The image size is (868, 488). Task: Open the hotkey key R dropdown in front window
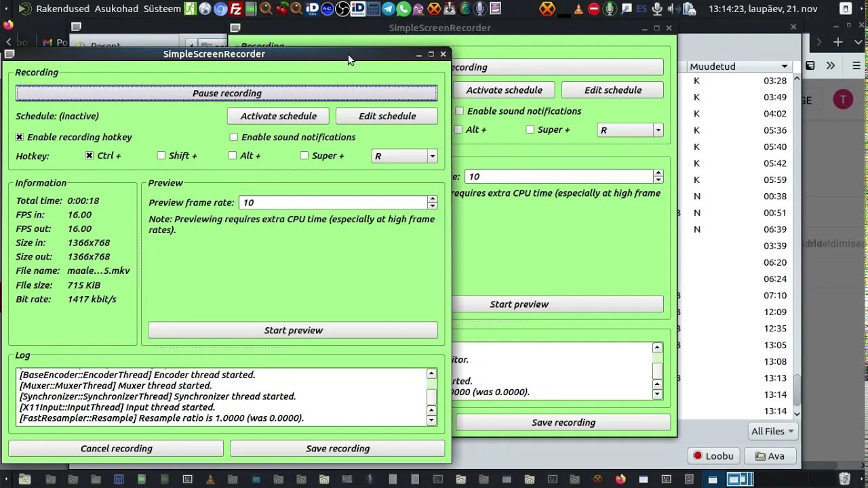[x=405, y=156]
